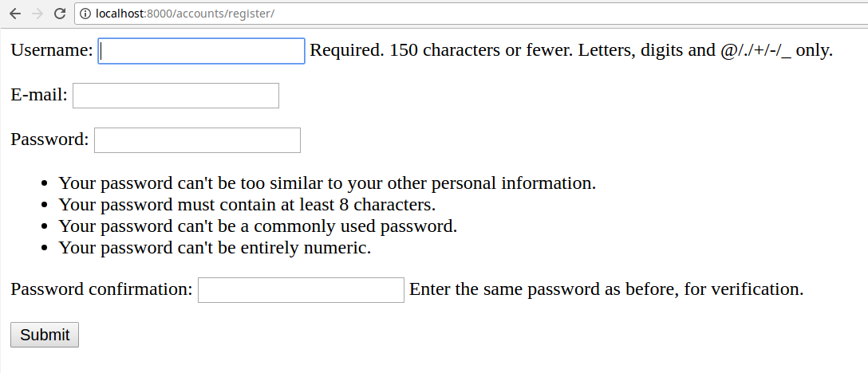Screen dimensions: 868x373
Task: Click the "can't be entirely numeric" rule
Action: pos(215,248)
